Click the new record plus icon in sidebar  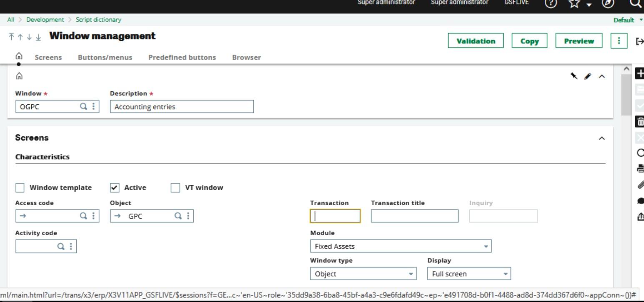click(640, 74)
